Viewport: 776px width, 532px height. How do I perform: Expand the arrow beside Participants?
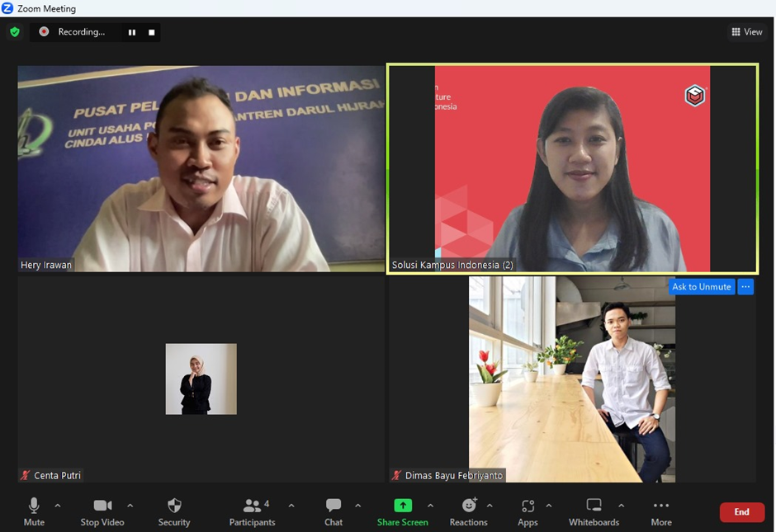click(x=291, y=506)
